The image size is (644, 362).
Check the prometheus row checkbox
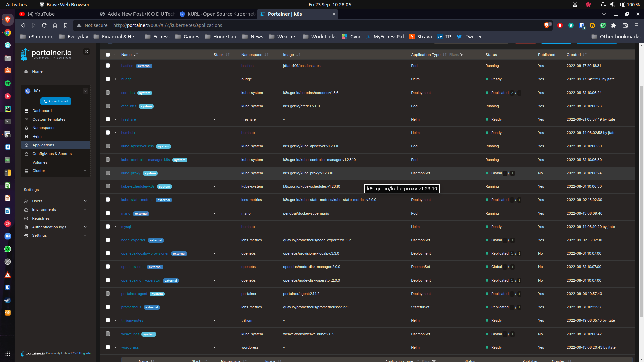tap(108, 307)
